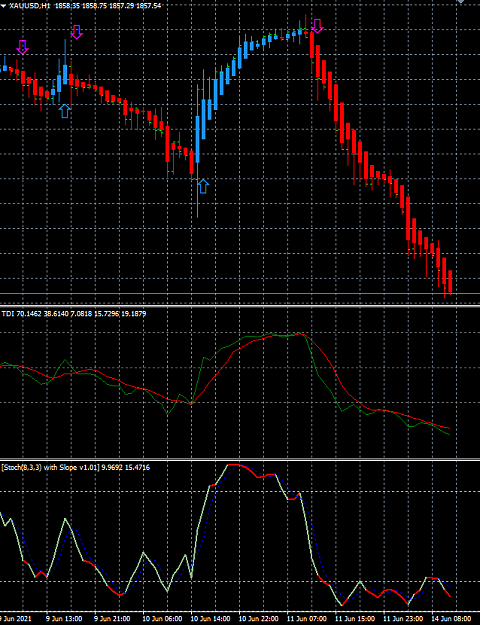480x625 pixels.
Task: Click the 10 Jun 06:00 time axis label
Action: 161,619
